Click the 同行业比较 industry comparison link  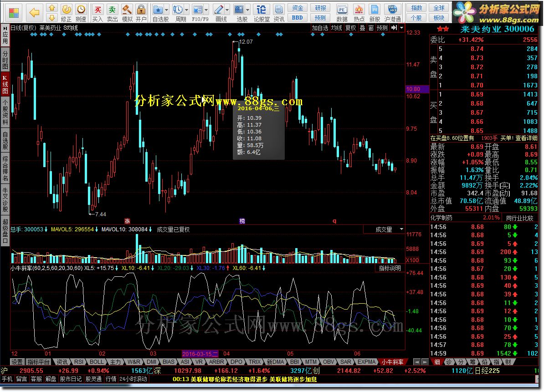pos(519,218)
